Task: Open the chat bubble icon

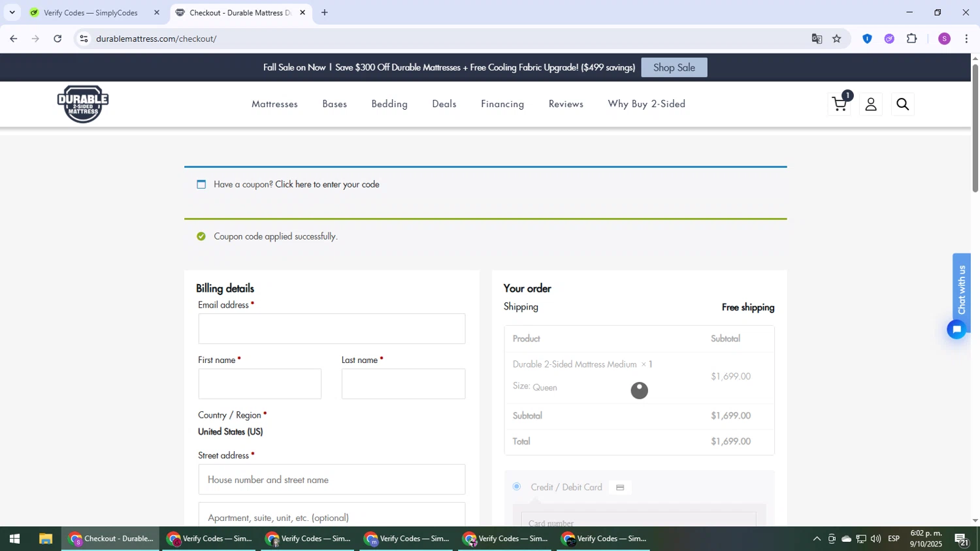Action: (x=957, y=329)
